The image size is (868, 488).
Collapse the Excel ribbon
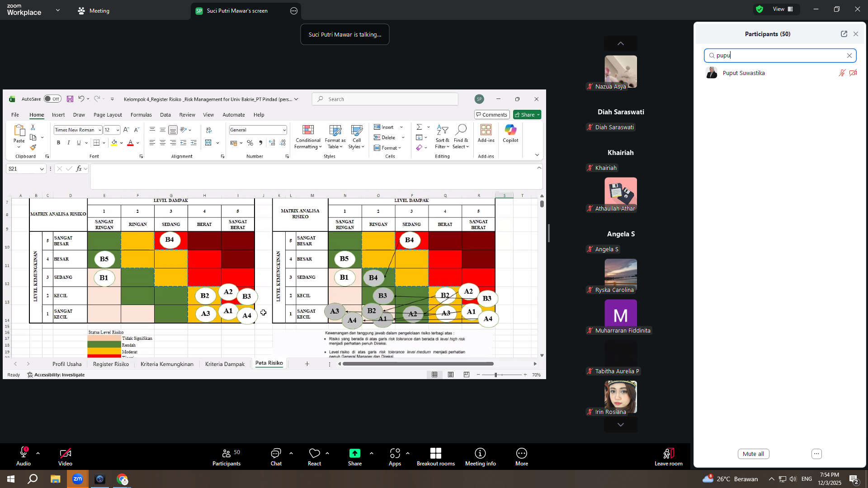click(x=537, y=155)
